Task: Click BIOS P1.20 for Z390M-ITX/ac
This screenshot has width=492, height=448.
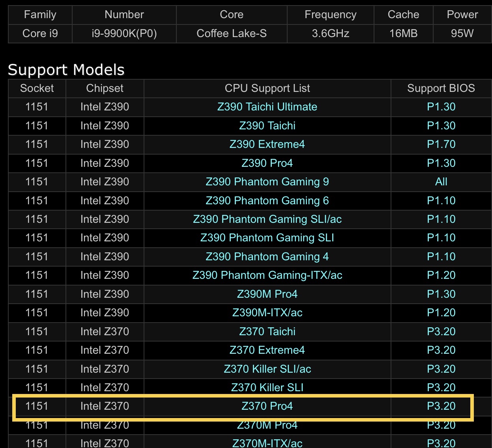Action: point(441,313)
